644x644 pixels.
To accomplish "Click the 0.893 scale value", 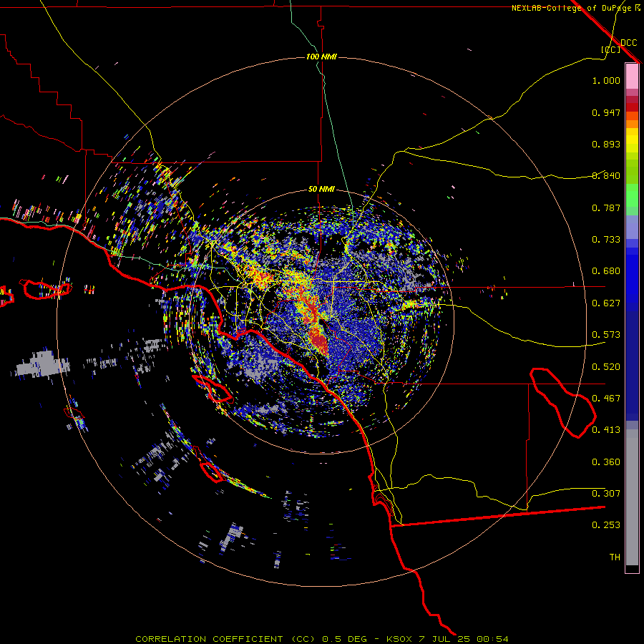I will coord(606,144).
